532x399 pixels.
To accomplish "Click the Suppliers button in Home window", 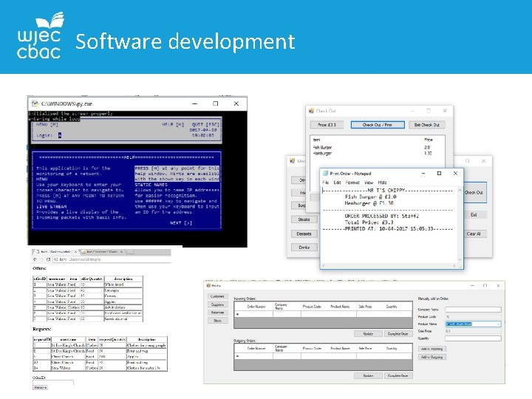I will point(217,304).
